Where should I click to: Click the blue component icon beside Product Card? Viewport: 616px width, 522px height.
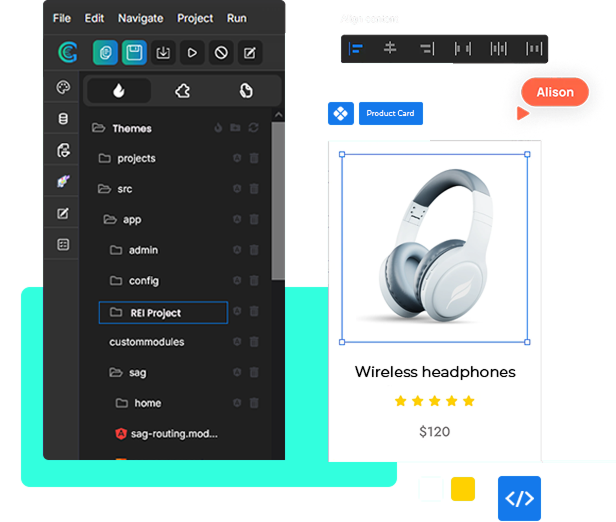341,113
